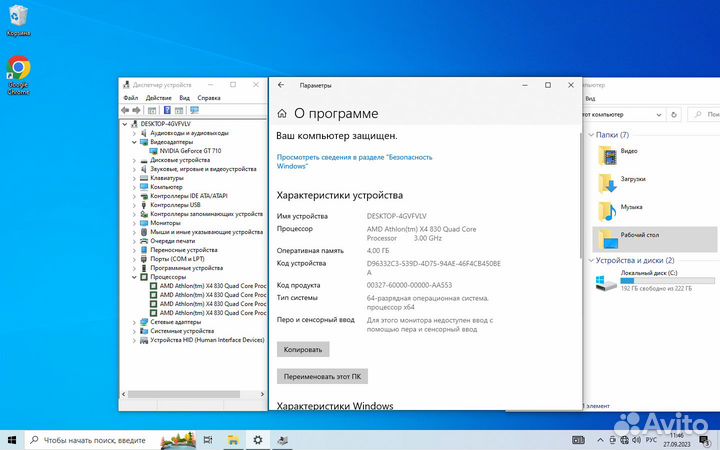Select Аудиовходы и аудиовыходы tree item
This screenshot has width=720, height=450.
point(189,133)
